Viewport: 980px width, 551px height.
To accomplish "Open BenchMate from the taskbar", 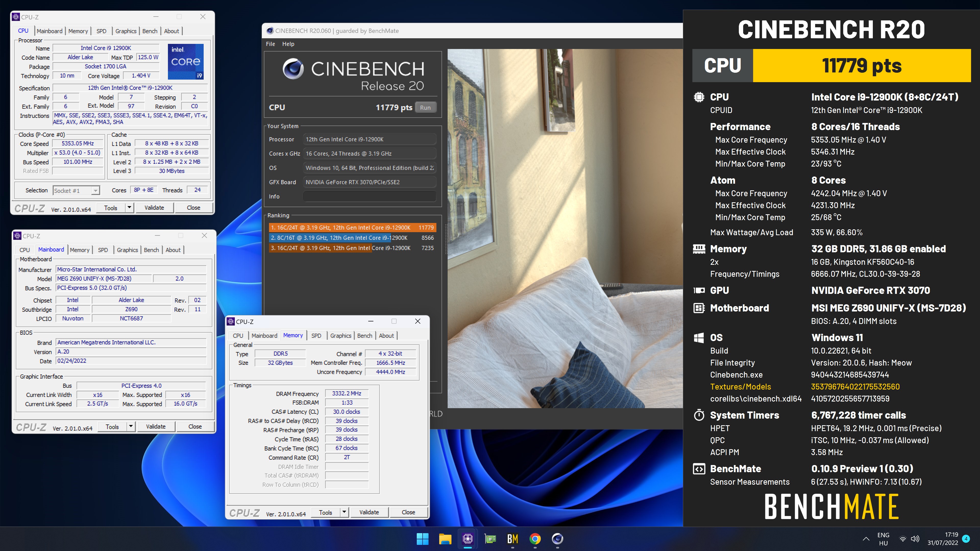I will coord(512,539).
